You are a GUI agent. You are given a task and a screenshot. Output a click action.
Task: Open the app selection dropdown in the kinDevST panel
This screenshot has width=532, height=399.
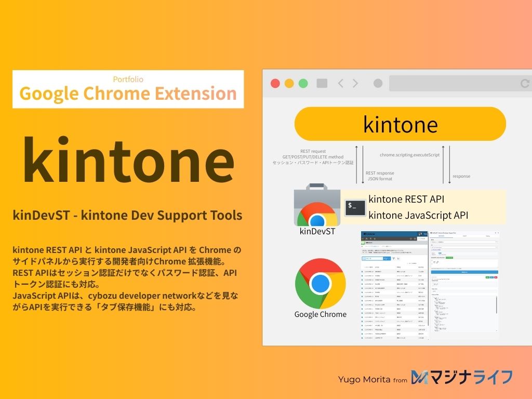coord(464,242)
